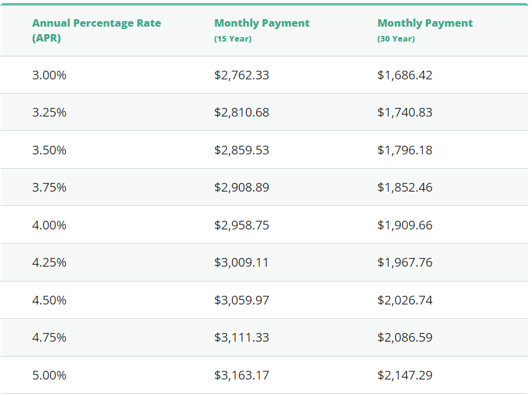The height and width of the screenshot is (395, 532).
Task: Click the $1,686.42 payment value
Action: (x=404, y=75)
